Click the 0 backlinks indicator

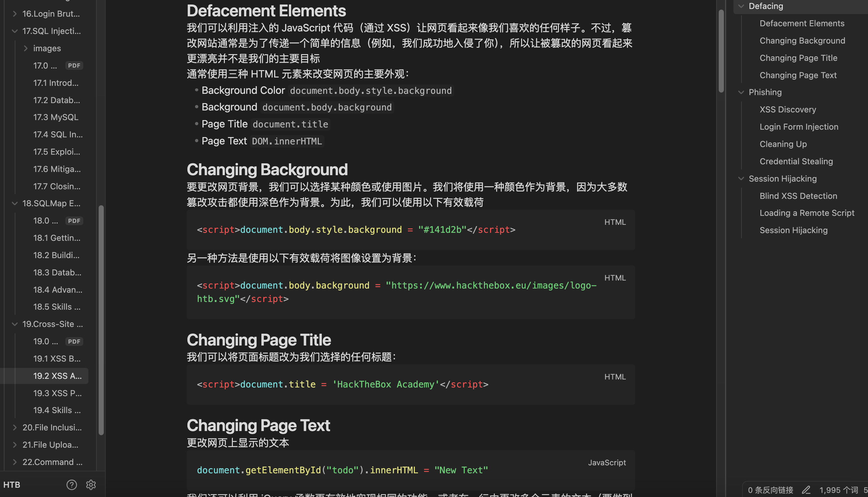point(770,490)
